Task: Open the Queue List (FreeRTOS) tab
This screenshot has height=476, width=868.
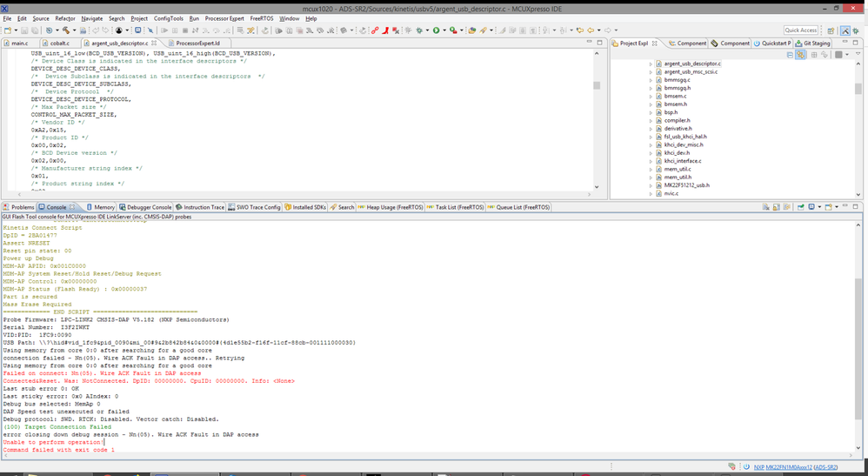Action: (518, 207)
